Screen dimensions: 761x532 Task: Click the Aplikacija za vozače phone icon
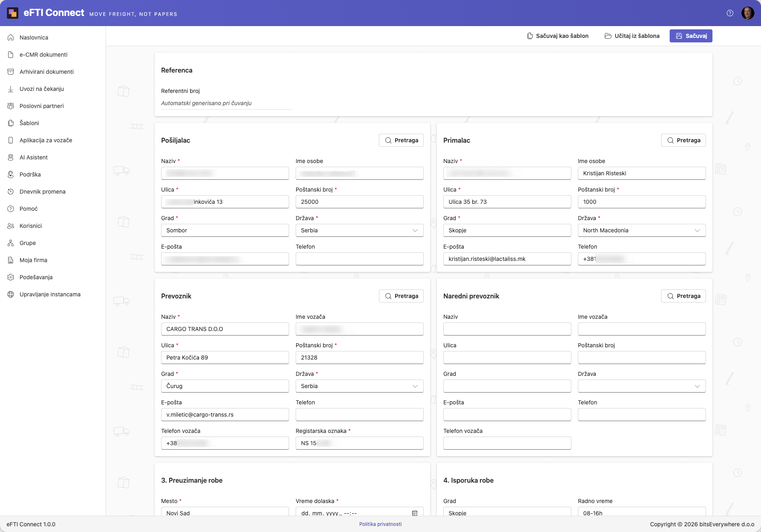[11, 140]
